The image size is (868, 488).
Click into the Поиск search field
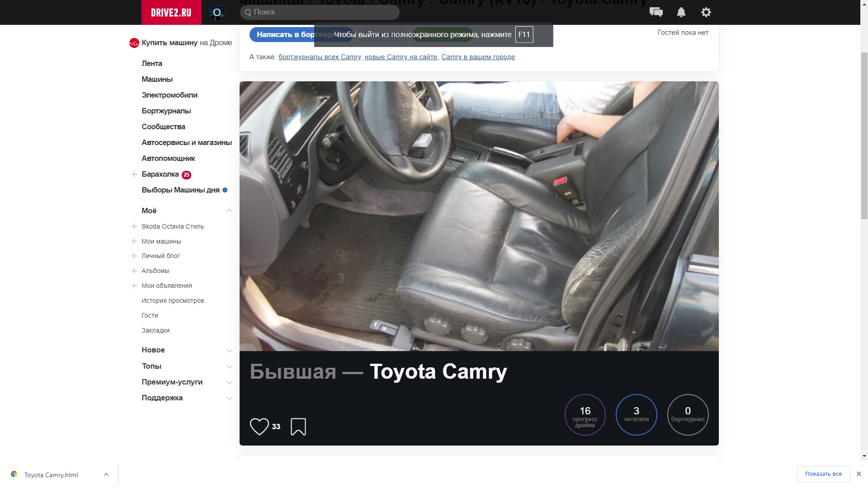click(x=321, y=12)
